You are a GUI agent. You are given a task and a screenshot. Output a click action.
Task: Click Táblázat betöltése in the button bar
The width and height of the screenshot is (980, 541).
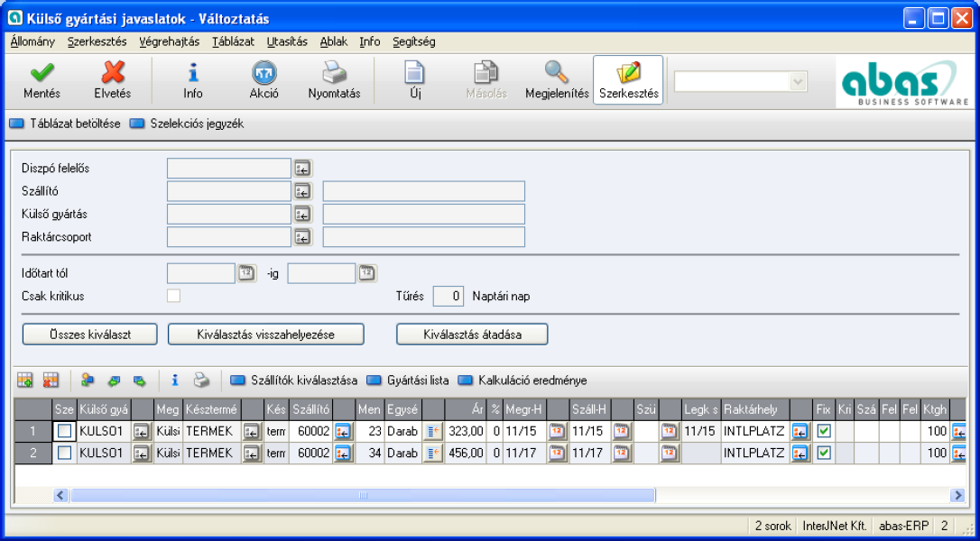(x=65, y=124)
